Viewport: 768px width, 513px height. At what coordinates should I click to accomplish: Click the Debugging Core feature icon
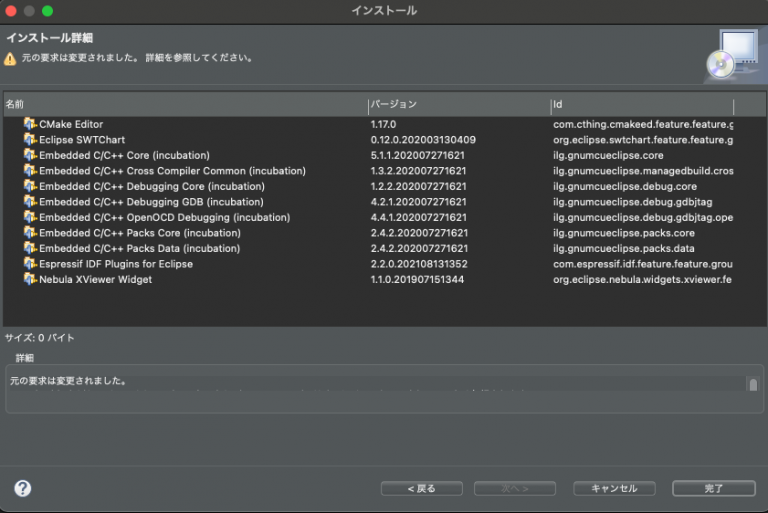click(30, 186)
